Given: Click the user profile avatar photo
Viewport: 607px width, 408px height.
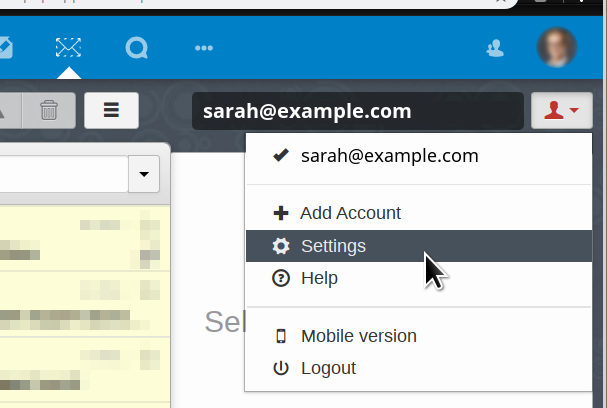Looking at the screenshot, I should pos(556,47).
